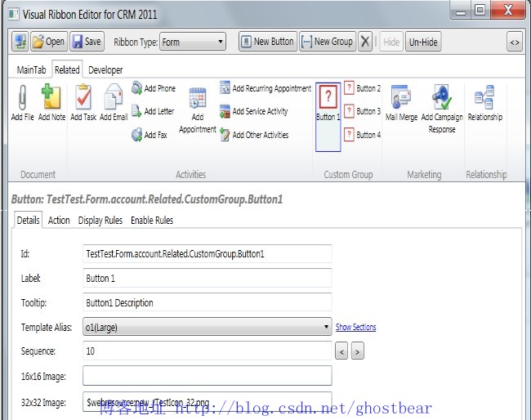Viewport: 531px width, 420px height.
Task: Open the Display Rules tab
Action: click(100, 220)
